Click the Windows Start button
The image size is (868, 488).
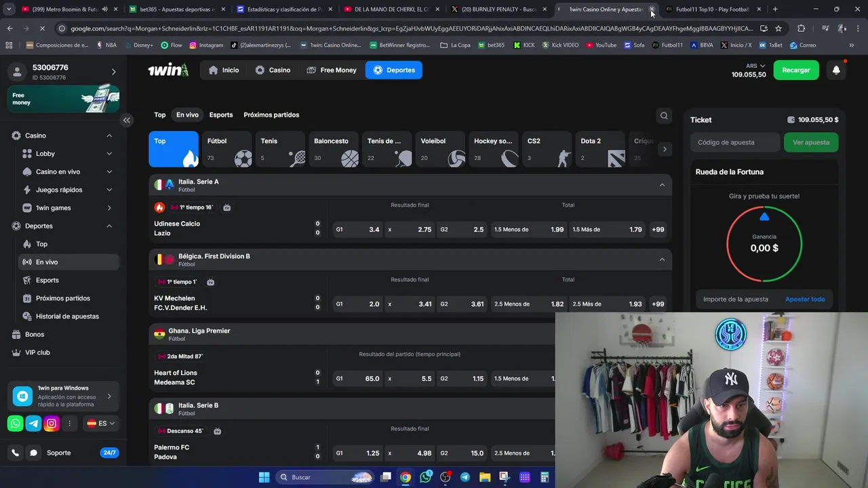264,477
